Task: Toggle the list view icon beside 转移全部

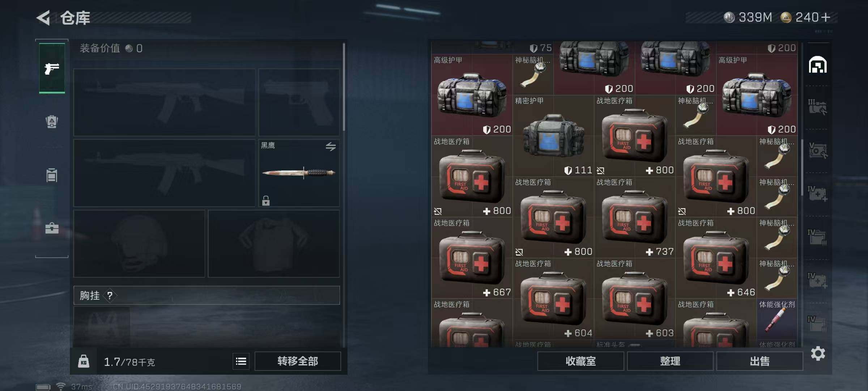Action: 241,361
